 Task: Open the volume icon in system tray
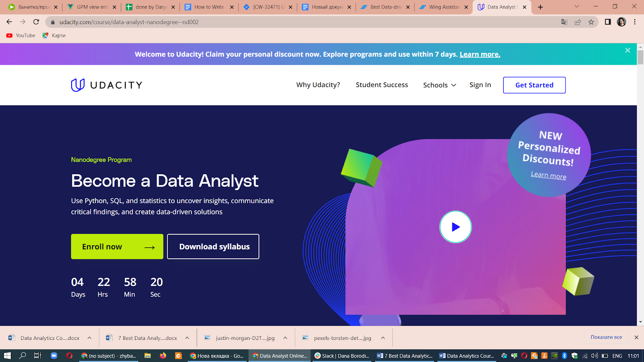(594, 356)
